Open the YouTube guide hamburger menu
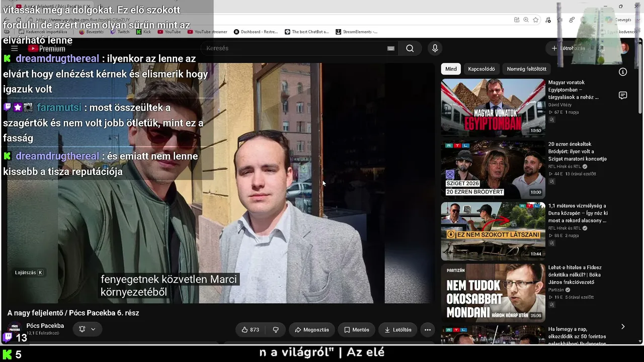This screenshot has height=362, width=644. (15, 48)
